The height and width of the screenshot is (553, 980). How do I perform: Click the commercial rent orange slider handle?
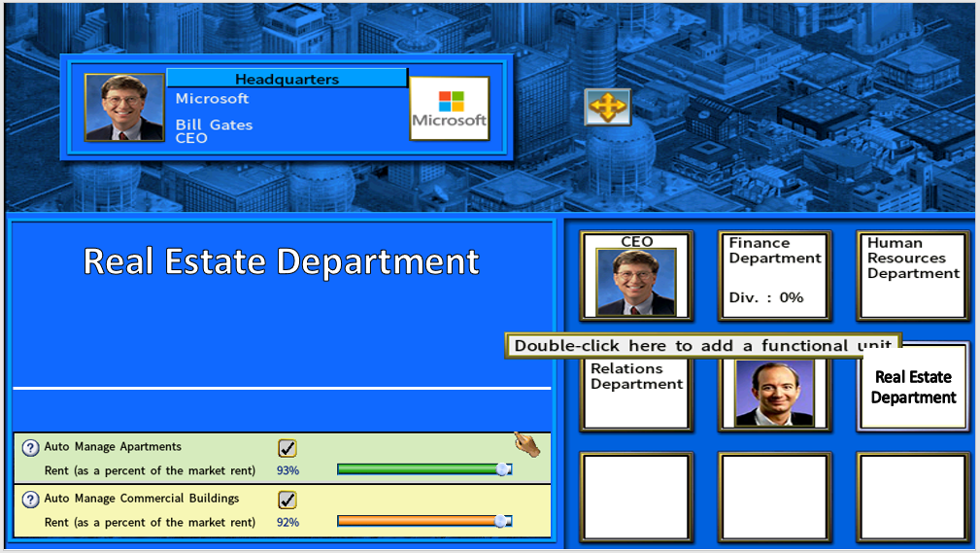500,521
